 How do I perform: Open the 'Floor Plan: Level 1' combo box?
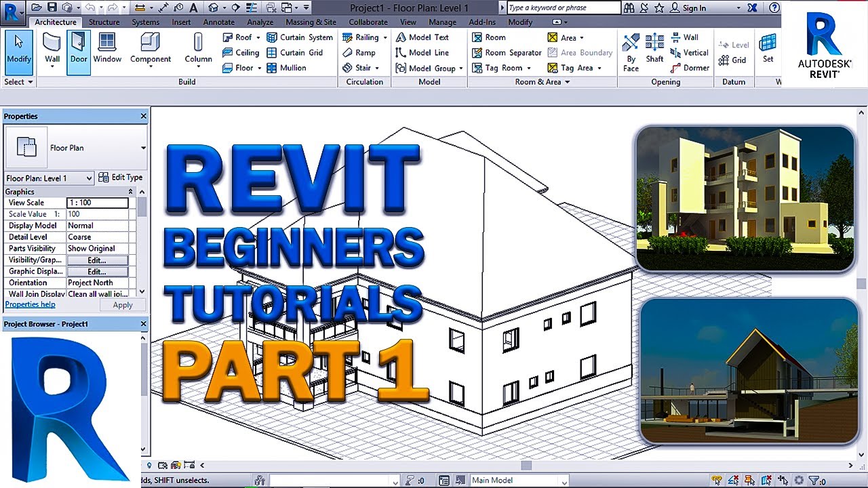click(49, 178)
